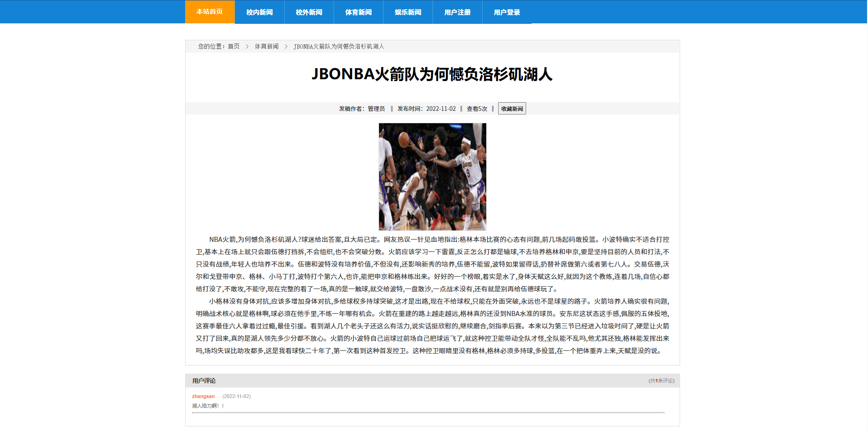
Task: Open the 校外新闻 section
Action: click(x=309, y=12)
